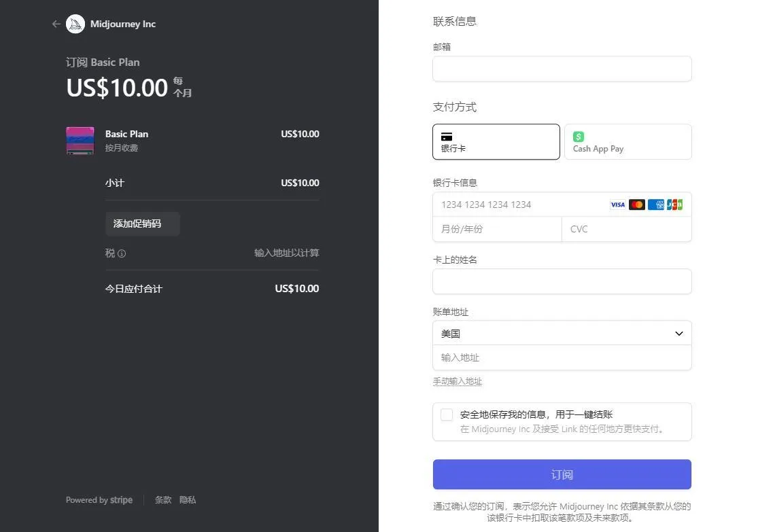The height and width of the screenshot is (532, 773).
Task: Click the Mastercard card icon
Action: click(637, 205)
